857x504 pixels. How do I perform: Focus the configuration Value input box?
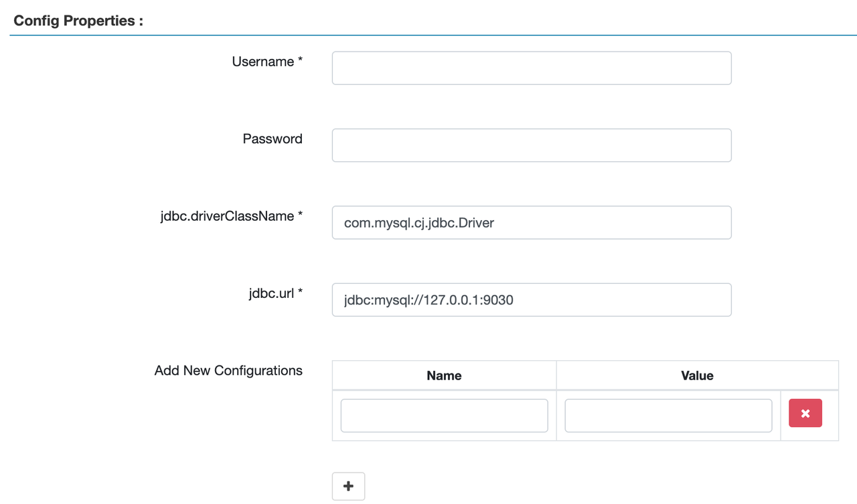(x=668, y=416)
